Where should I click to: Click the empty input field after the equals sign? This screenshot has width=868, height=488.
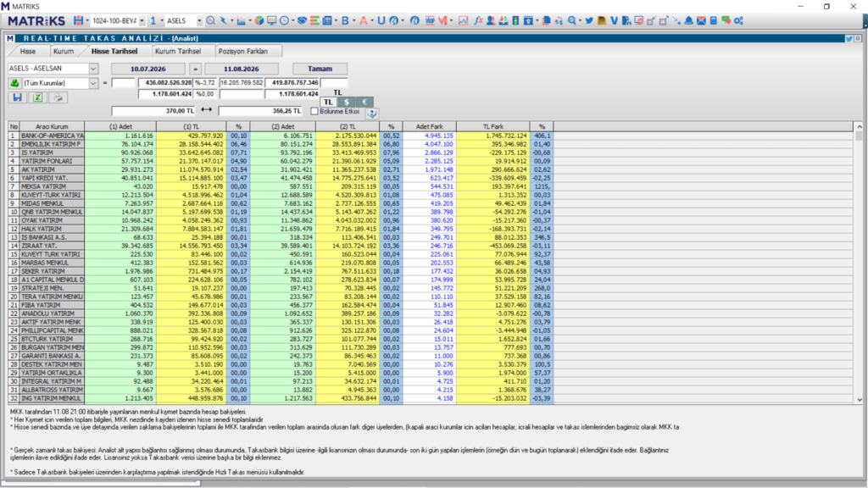click(x=124, y=83)
